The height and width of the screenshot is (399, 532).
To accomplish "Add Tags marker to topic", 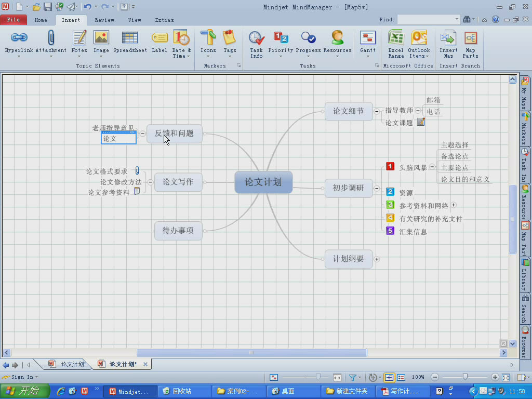I will pyautogui.click(x=230, y=43).
